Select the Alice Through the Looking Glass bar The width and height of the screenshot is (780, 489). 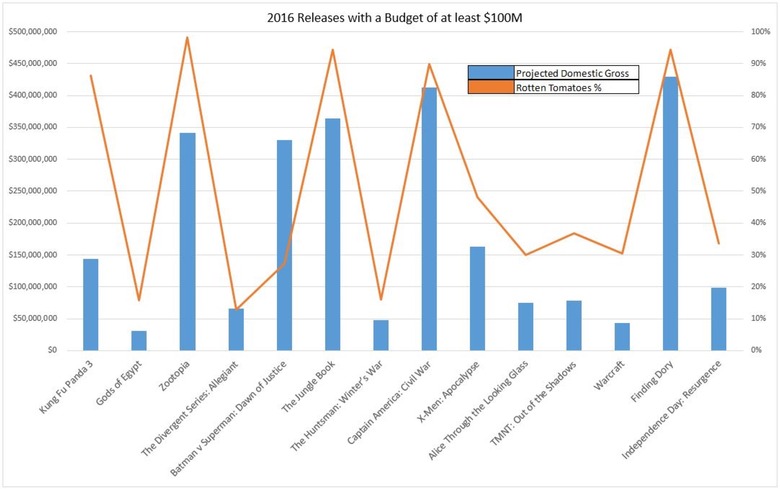(525, 326)
